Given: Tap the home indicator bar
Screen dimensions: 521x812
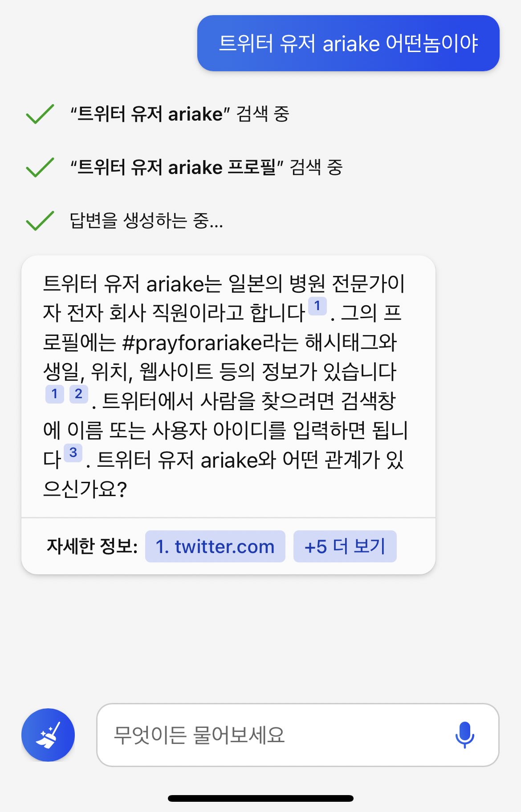Looking at the screenshot, I should tap(260, 798).
